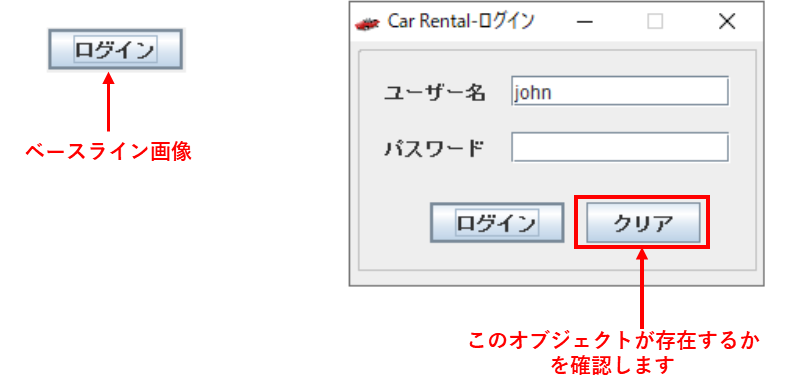
Task: Click the Car Rental-ログイン window title text
Action: click(461, 22)
